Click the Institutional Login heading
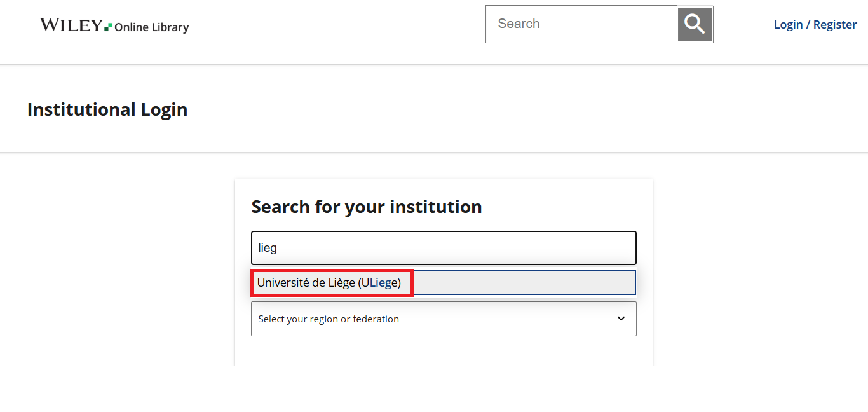The width and height of the screenshot is (868, 412). click(107, 109)
